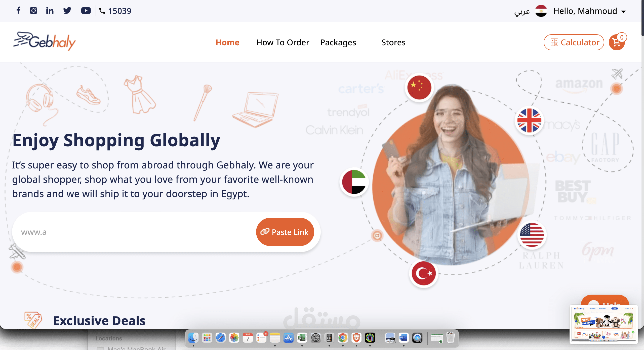
Task: Open the shopping cart icon
Action: (x=617, y=43)
